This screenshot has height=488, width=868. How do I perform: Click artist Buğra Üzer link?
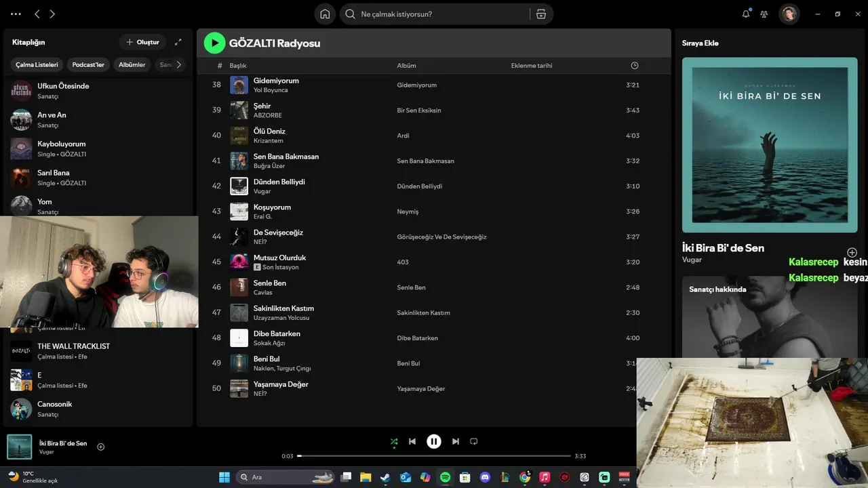[x=269, y=166]
